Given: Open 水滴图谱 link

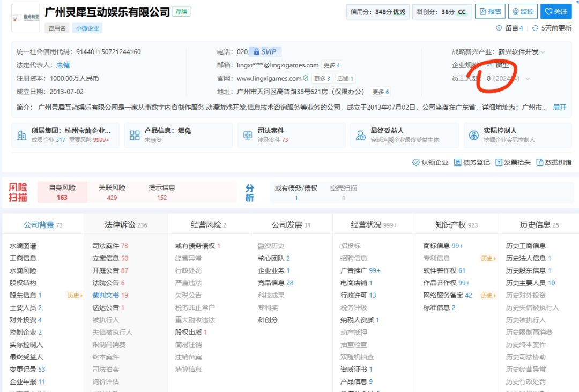Looking at the screenshot, I should tap(23, 246).
